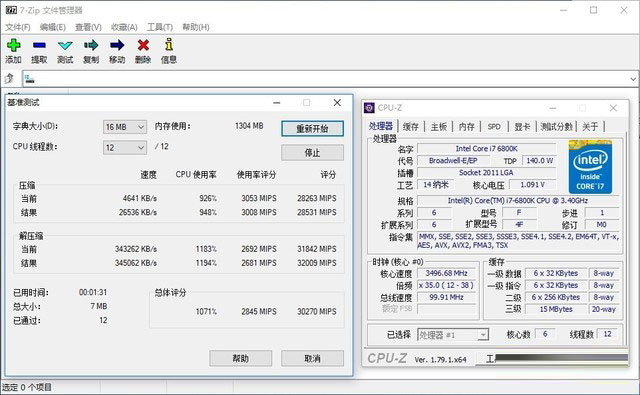Image resolution: width=640 pixels, height=395 pixels.
Task: Click the 7-Zip title bar logo icon
Action: (11, 10)
